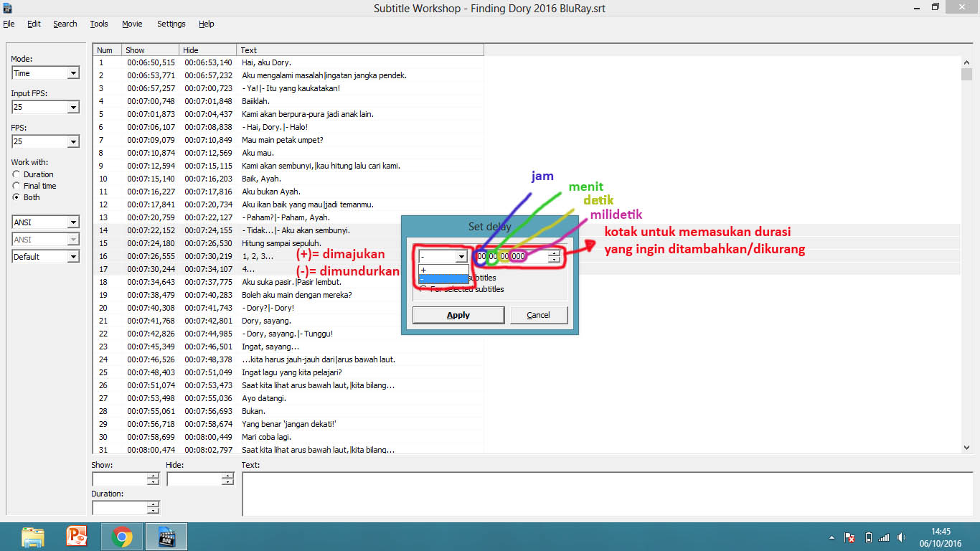The height and width of the screenshot is (551, 980).
Task: Choose the highlighted minus delay option
Action: tap(443, 278)
